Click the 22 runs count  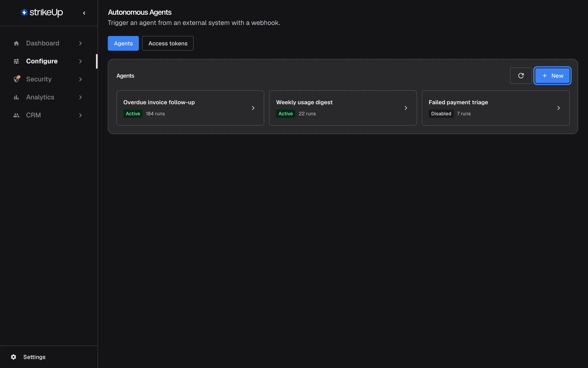pos(307,114)
